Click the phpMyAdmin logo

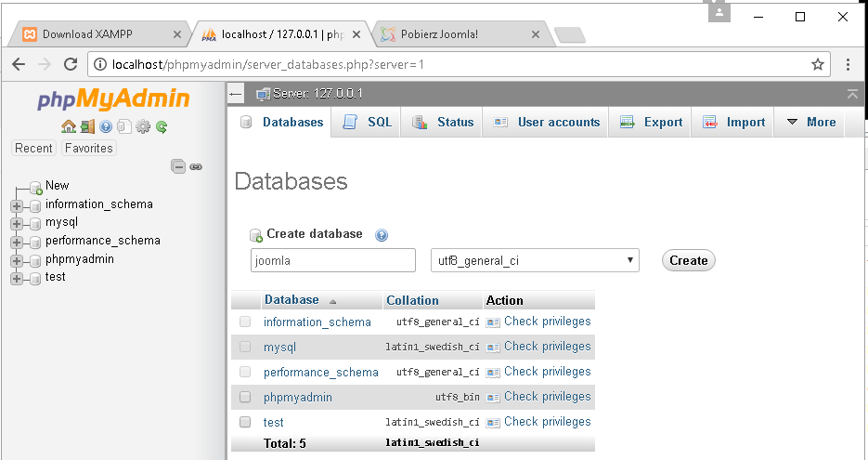click(x=113, y=99)
